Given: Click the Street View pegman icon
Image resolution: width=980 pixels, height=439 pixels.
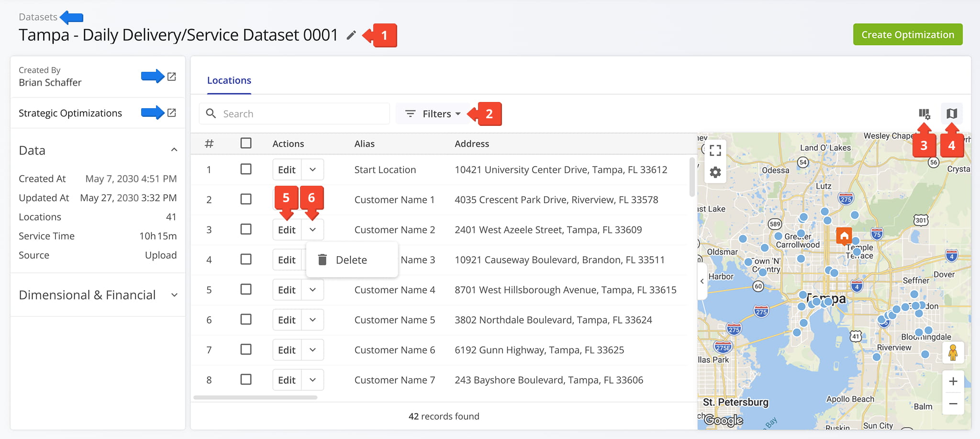Looking at the screenshot, I should 953,353.
